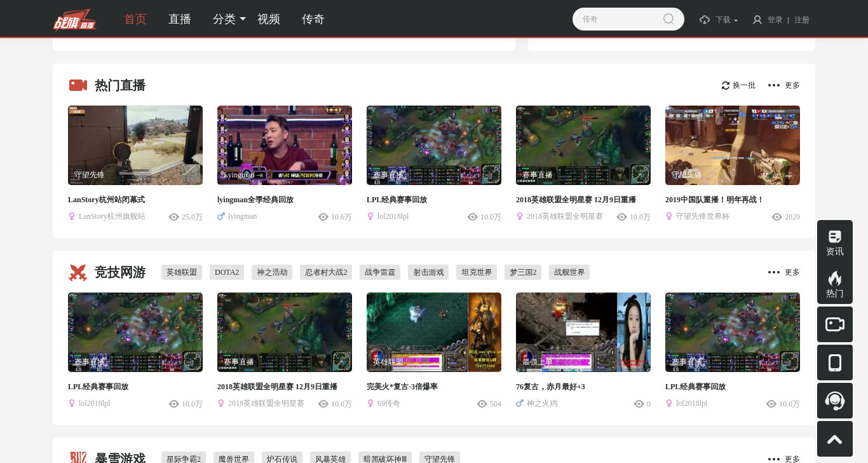Click streamer name 神之火鸡

(542, 403)
